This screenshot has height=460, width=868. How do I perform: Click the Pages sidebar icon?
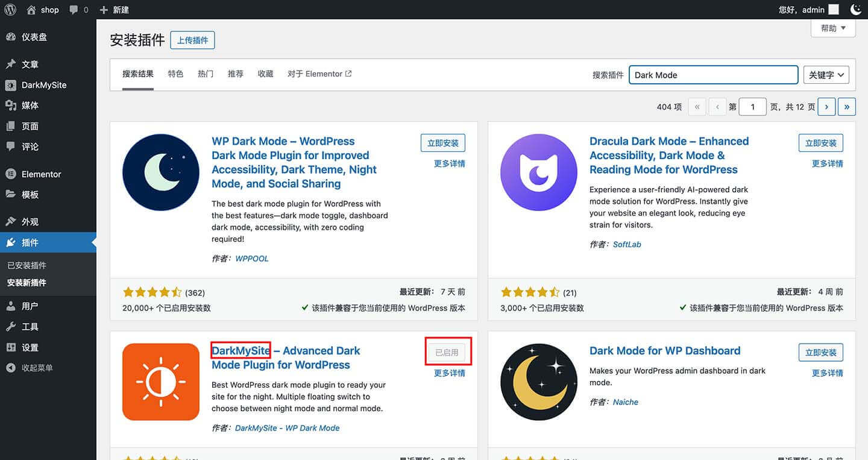pyautogui.click(x=11, y=126)
